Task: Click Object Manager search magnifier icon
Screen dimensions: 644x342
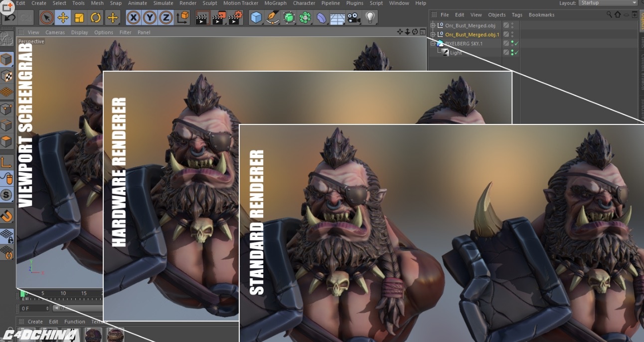Action: 609,15
